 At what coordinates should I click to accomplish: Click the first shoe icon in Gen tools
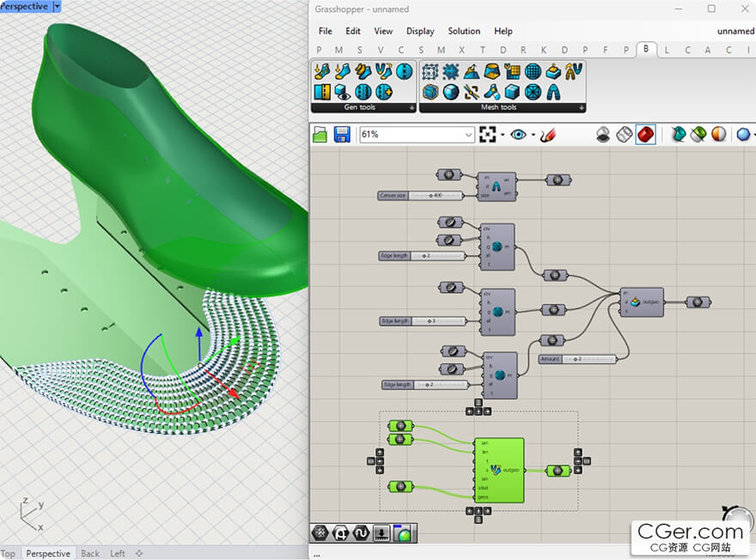click(322, 72)
